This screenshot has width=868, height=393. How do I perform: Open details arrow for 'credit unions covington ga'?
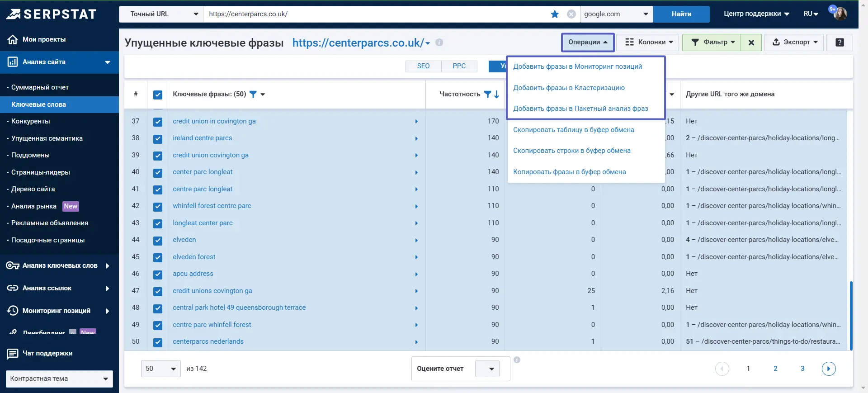(x=416, y=291)
